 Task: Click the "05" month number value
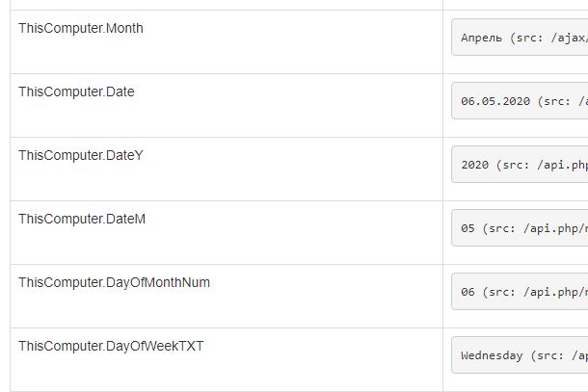click(468, 228)
